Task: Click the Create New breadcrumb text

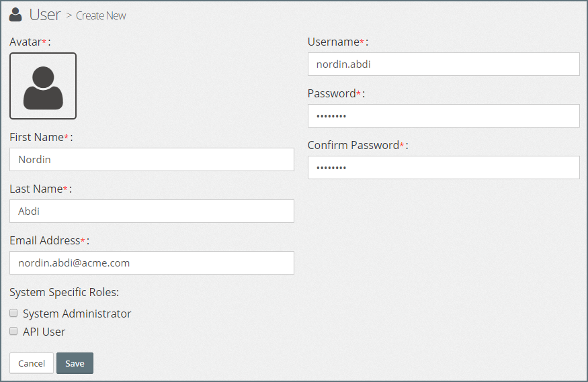Action: (x=101, y=15)
